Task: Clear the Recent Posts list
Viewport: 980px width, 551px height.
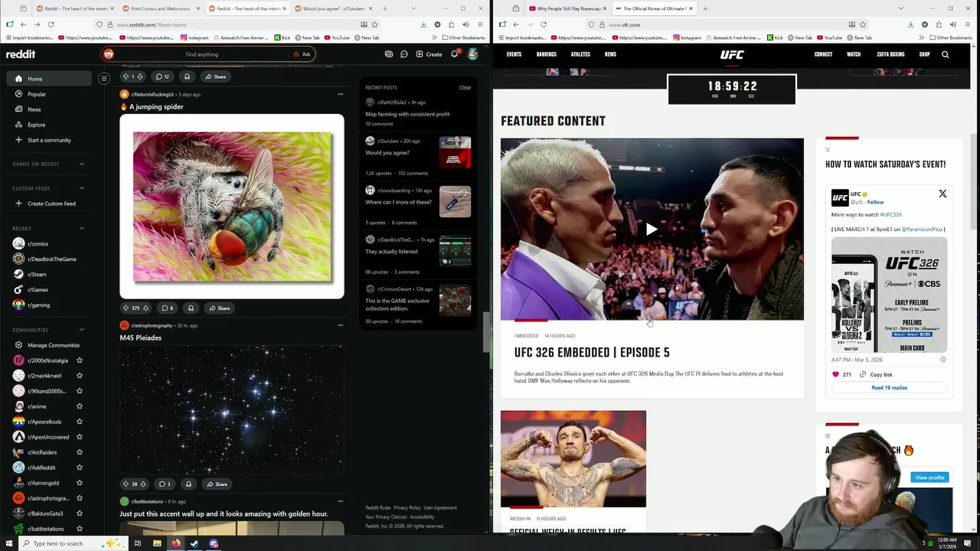Action: click(x=465, y=87)
